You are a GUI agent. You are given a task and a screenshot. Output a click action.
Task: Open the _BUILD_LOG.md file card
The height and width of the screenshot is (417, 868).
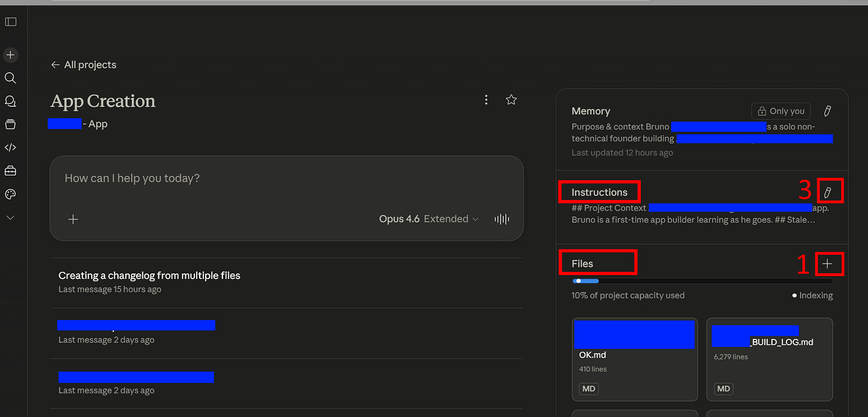point(770,359)
